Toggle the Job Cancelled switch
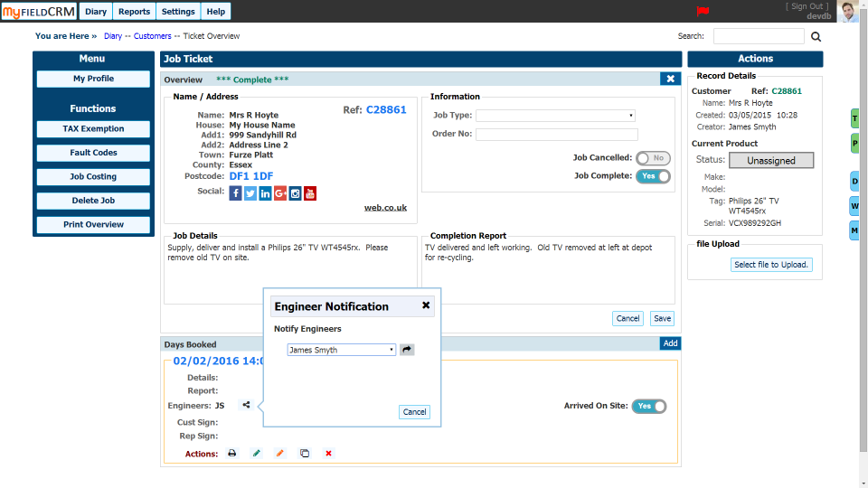This screenshot has width=868, height=488. click(x=653, y=158)
